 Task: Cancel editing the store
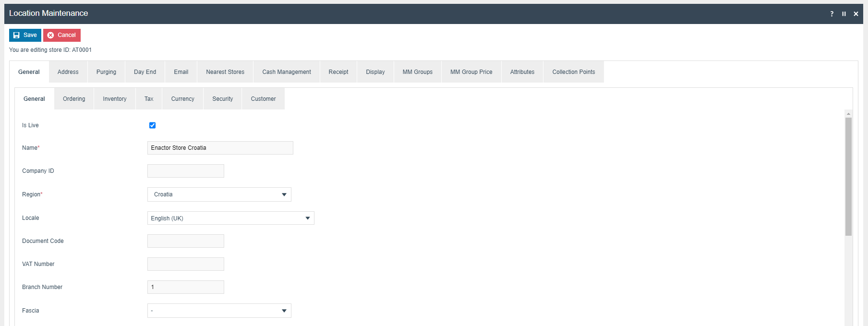[x=62, y=35]
